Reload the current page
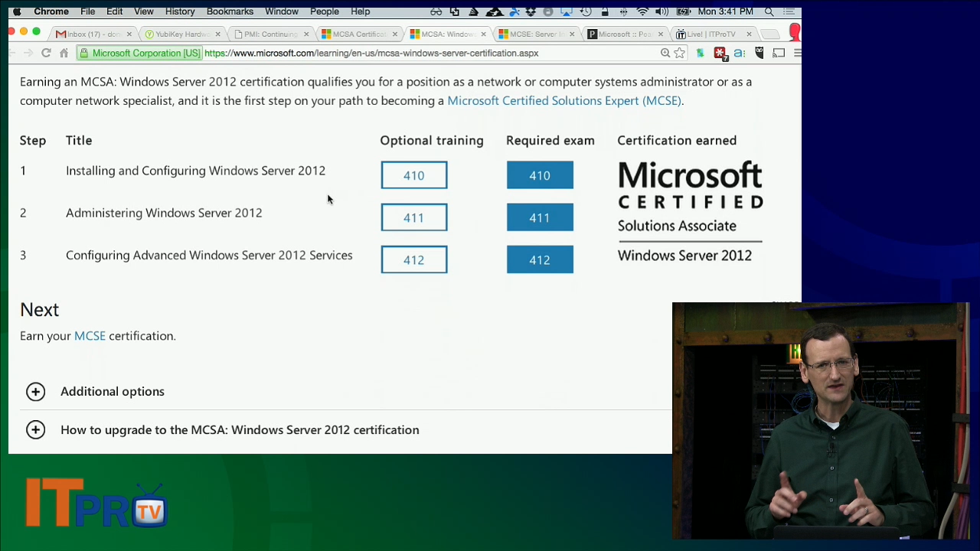Image resolution: width=980 pixels, height=551 pixels. click(x=46, y=53)
